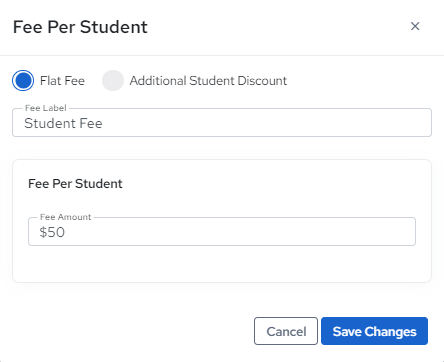This screenshot has height=362, width=444.
Task: Focus the Fee Label input field
Action: point(222,122)
